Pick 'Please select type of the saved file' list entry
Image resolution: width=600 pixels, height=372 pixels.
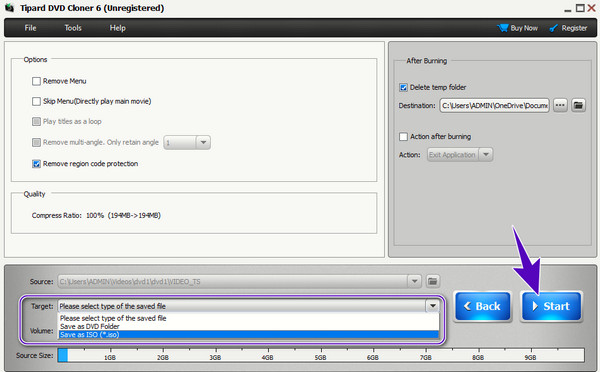click(x=248, y=318)
